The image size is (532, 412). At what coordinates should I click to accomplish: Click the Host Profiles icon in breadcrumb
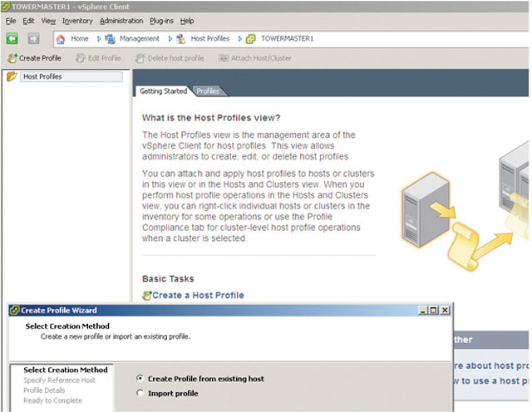181,39
